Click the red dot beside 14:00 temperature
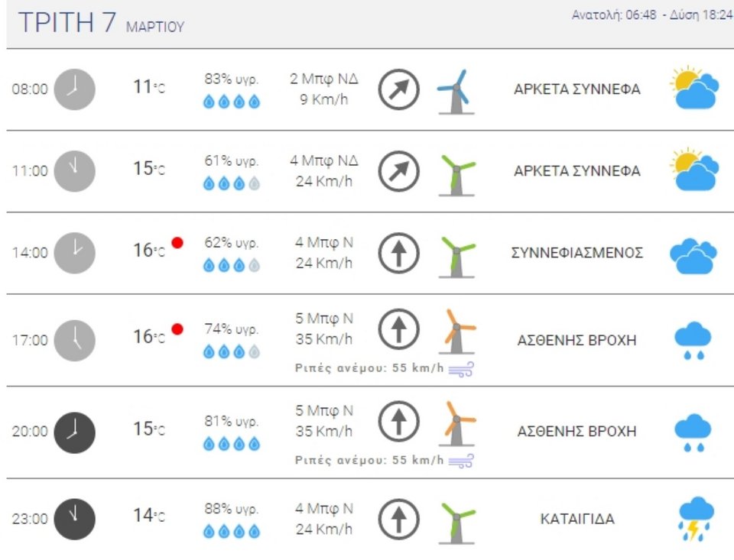Viewport: 734px width, 560px height. point(177,242)
